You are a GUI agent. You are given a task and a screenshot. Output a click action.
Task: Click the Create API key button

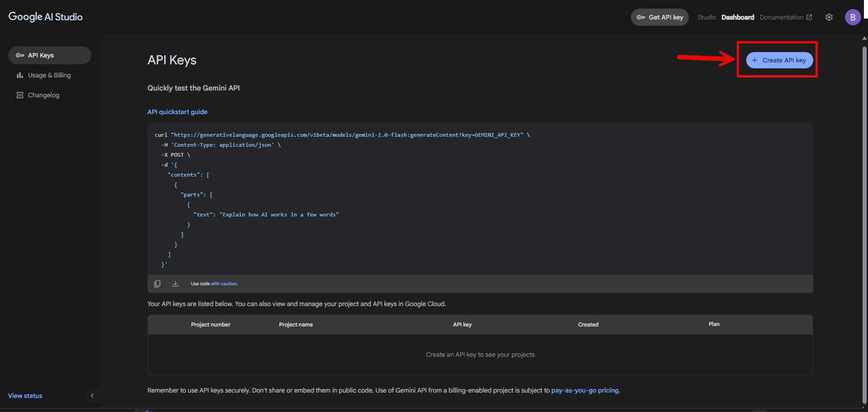coord(779,60)
